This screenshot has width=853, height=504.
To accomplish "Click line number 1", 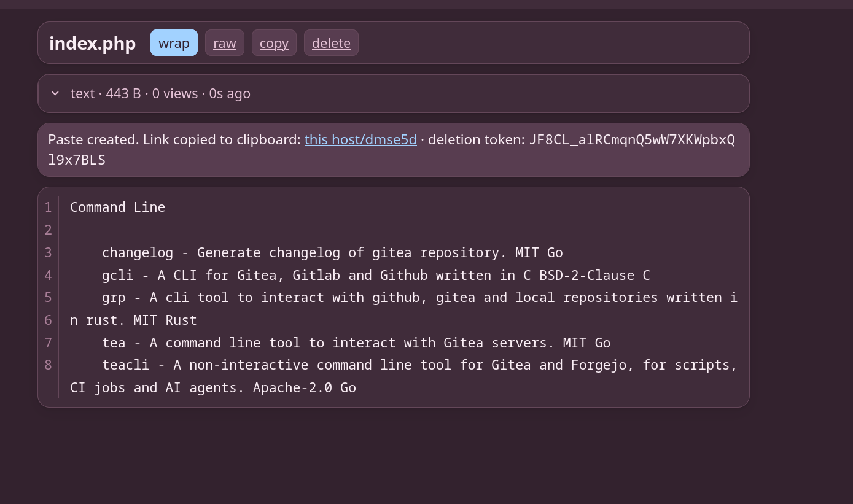I will point(48,207).
